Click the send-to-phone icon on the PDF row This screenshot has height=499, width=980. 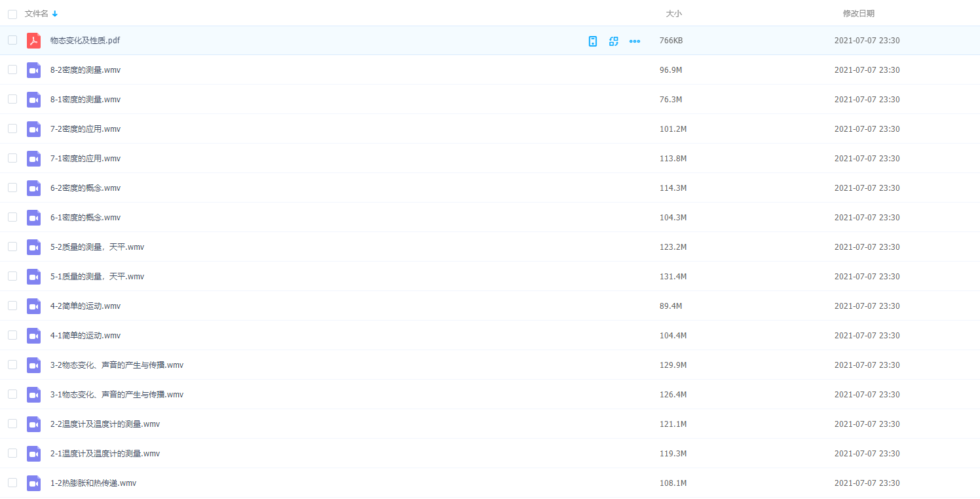click(x=593, y=41)
